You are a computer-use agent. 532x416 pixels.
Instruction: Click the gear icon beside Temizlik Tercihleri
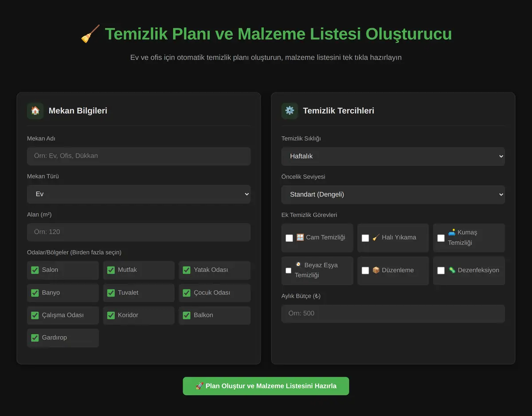pos(289,111)
